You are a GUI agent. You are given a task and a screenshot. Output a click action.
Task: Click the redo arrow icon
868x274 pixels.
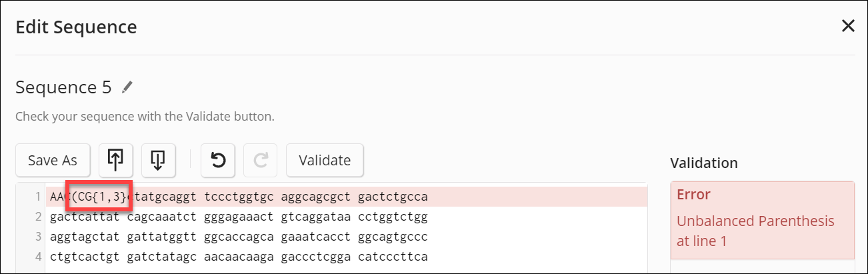click(x=261, y=160)
